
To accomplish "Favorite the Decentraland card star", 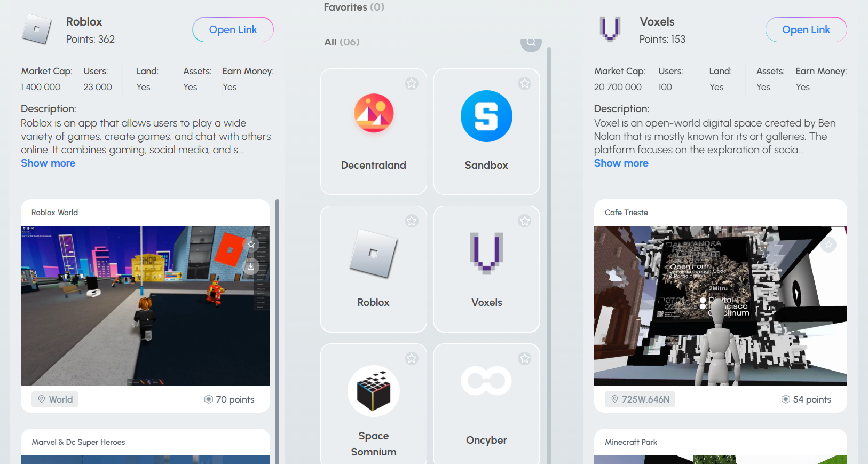I will coord(412,83).
